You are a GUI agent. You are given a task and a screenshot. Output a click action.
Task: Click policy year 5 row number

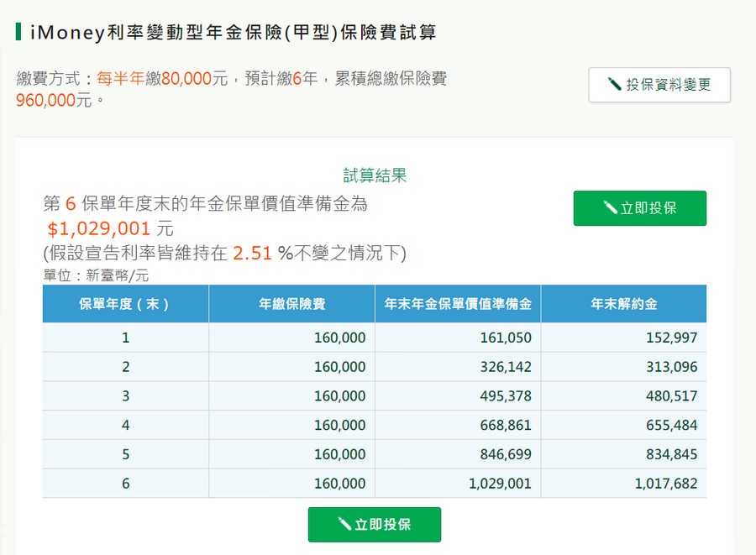[125, 454]
